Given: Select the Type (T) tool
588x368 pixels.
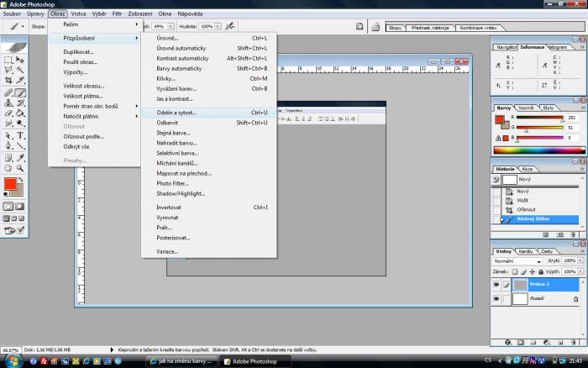Looking at the screenshot, I should click(20, 135).
